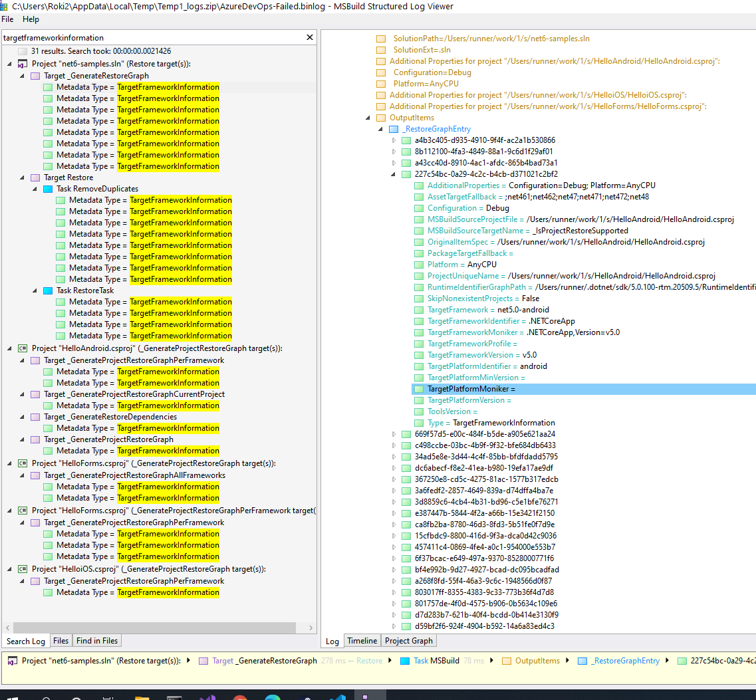Click the breadcrumb Task MSBuild icon
Viewport: 756px width, 700px height.
point(405,661)
